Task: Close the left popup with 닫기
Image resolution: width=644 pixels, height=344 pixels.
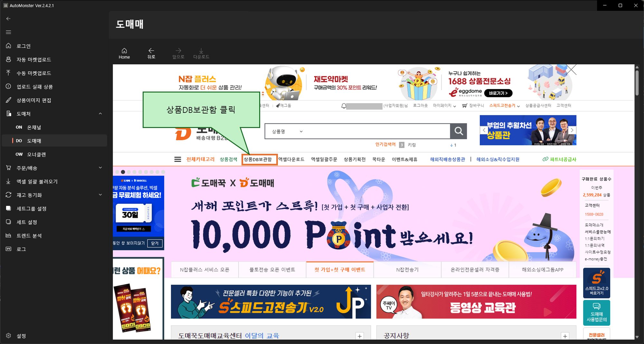Action: click(x=155, y=243)
